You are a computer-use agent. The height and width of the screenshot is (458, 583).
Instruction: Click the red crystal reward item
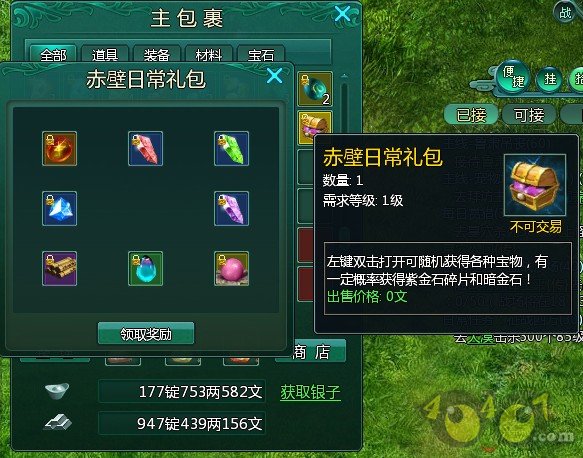145,148
